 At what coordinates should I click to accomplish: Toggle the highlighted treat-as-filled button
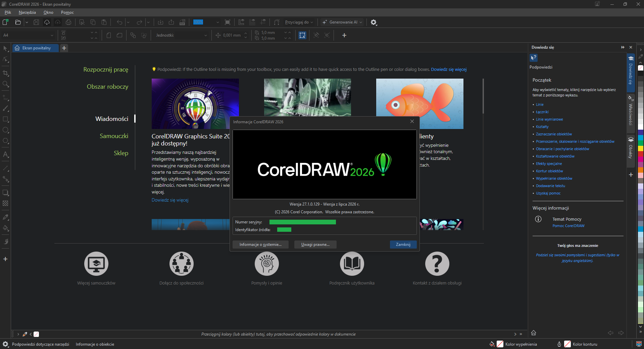(x=302, y=35)
